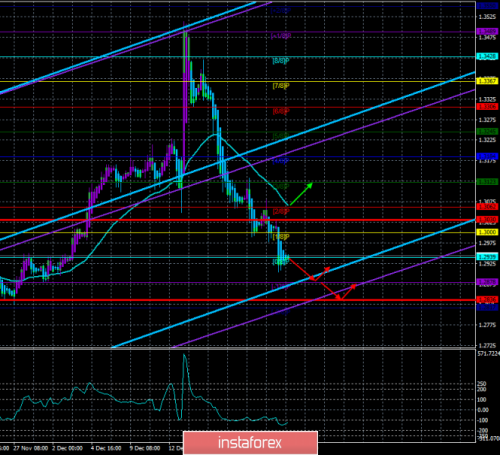Click the [7/8]P Murray level label
The image size is (500, 455).
pyautogui.click(x=281, y=86)
